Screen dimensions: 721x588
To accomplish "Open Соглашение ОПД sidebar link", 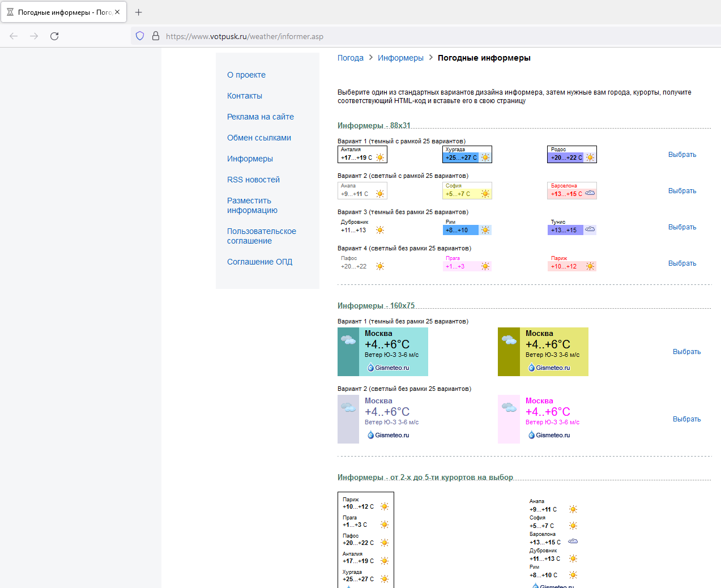I will point(259,262).
